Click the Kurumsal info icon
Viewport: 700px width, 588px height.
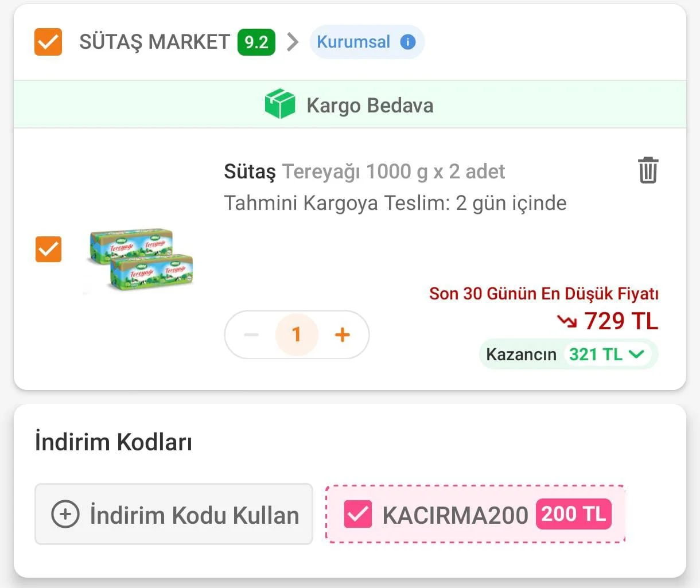pyautogui.click(x=407, y=42)
